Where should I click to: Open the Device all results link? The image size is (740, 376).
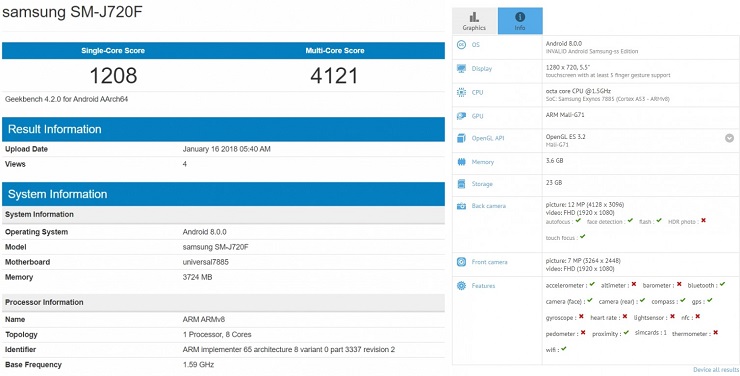[716, 369]
